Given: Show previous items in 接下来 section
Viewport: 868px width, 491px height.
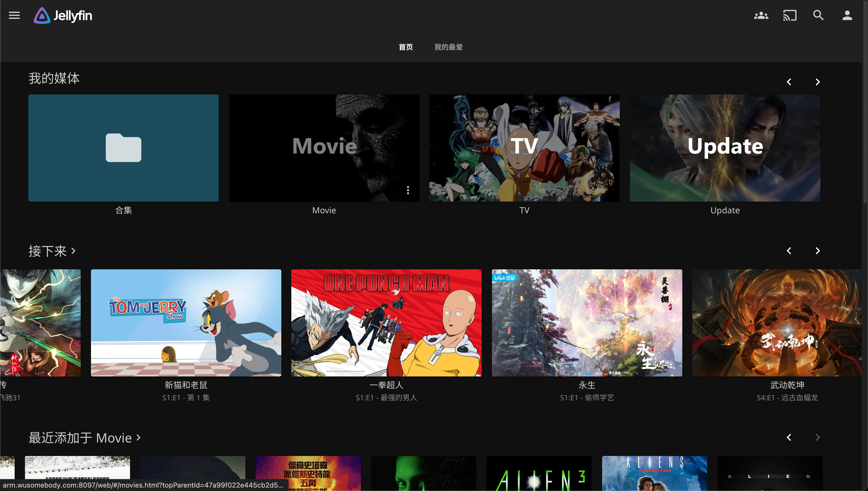Looking at the screenshot, I should click(789, 251).
